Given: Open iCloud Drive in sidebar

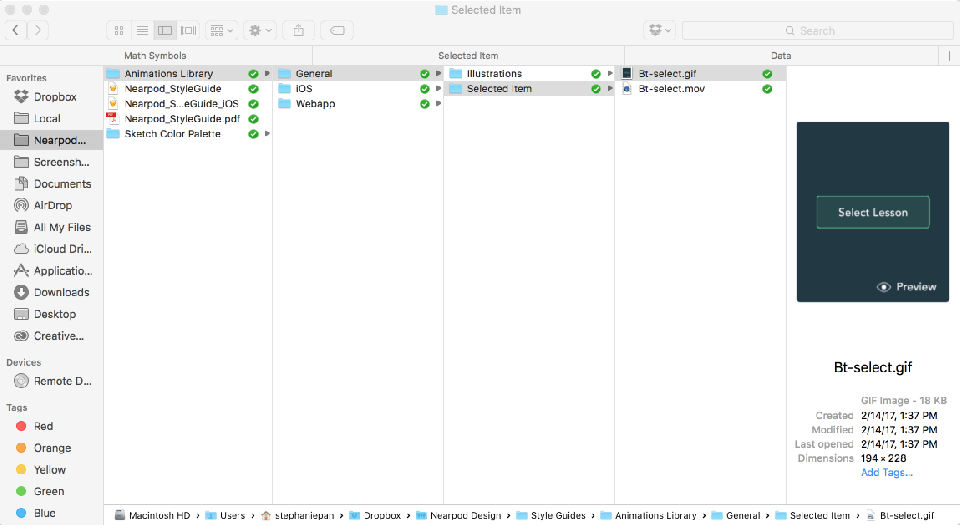Looking at the screenshot, I should (x=51, y=249).
